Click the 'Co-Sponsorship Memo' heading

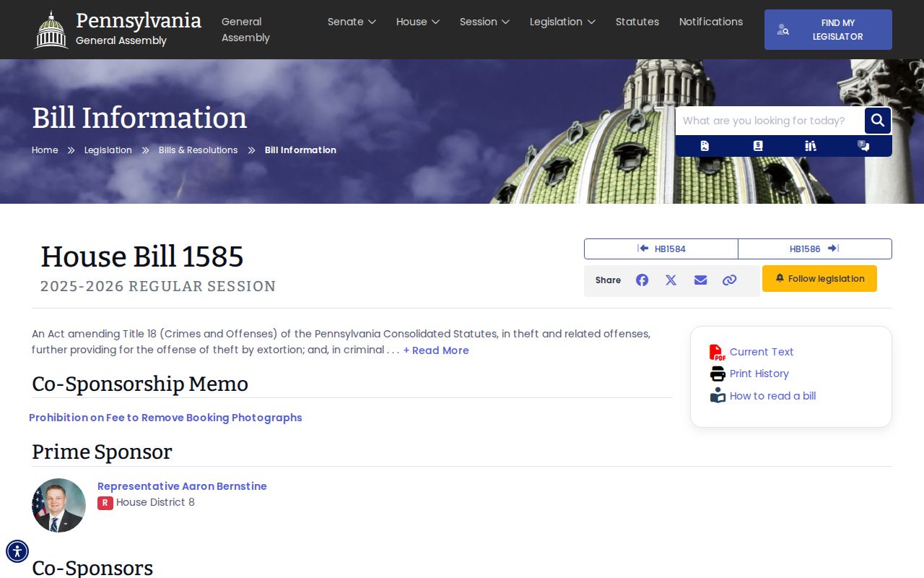coord(140,384)
